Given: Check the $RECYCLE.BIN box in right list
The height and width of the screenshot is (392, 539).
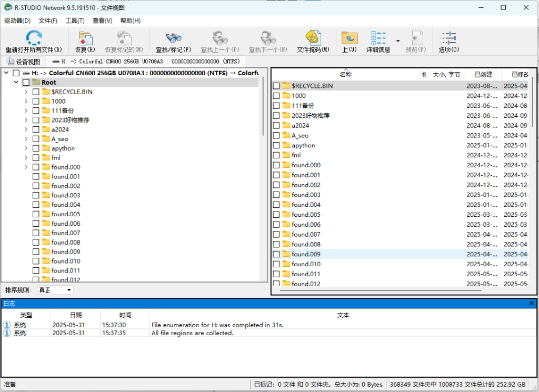Looking at the screenshot, I should tap(276, 86).
